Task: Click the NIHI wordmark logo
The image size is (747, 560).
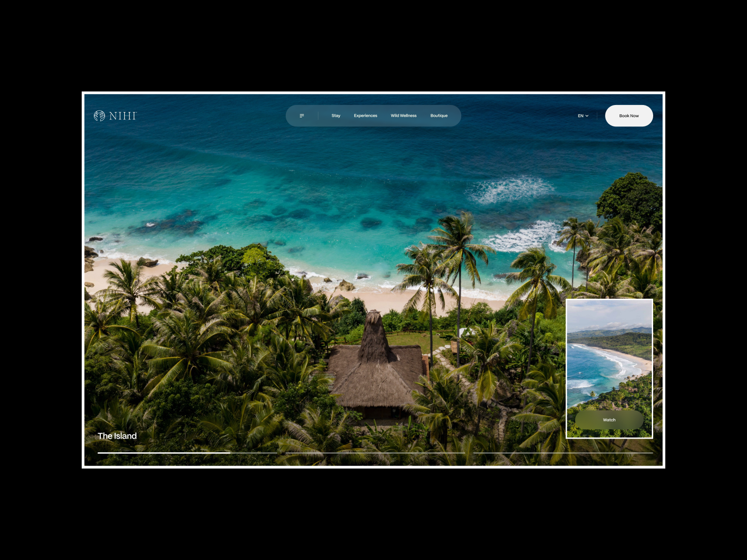Action: click(123, 116)
